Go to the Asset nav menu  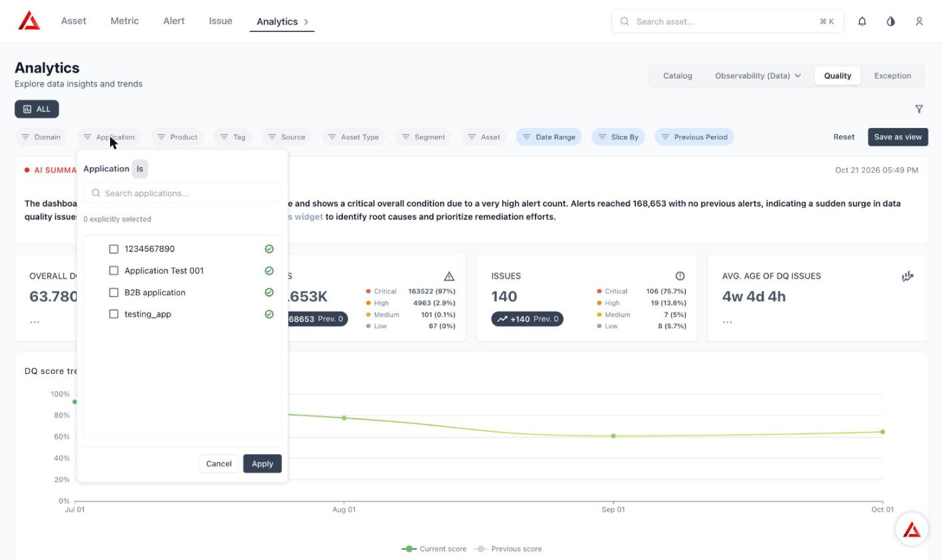click(73, 21)
